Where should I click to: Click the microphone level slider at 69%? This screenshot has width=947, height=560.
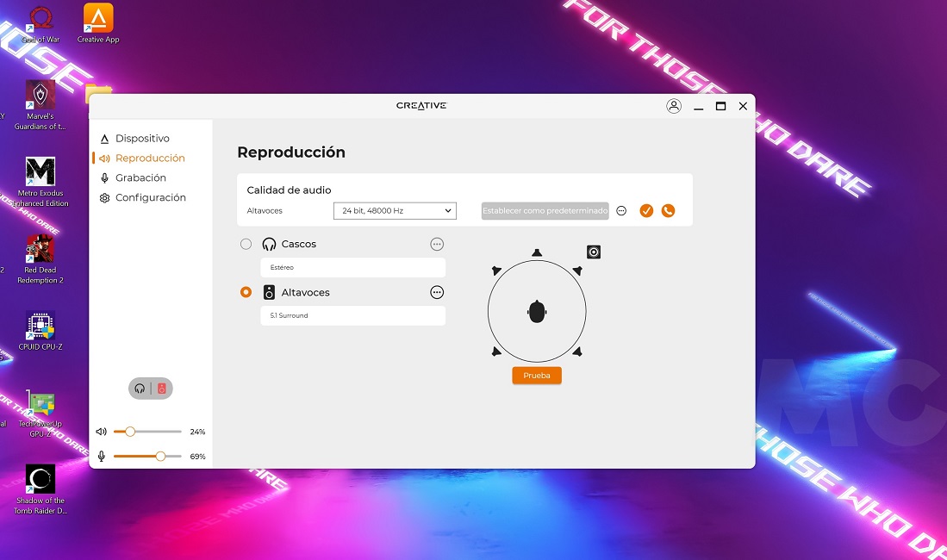160,456
